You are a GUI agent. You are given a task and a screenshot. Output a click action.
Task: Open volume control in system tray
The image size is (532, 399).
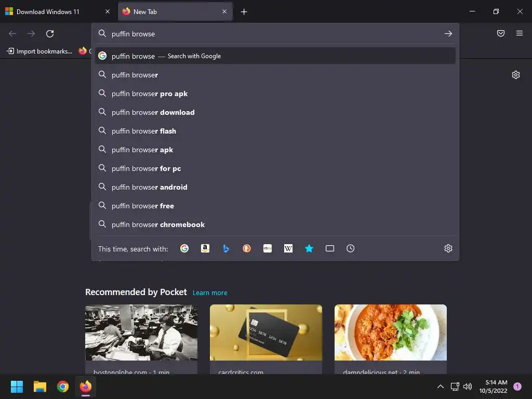coord(468,387)
